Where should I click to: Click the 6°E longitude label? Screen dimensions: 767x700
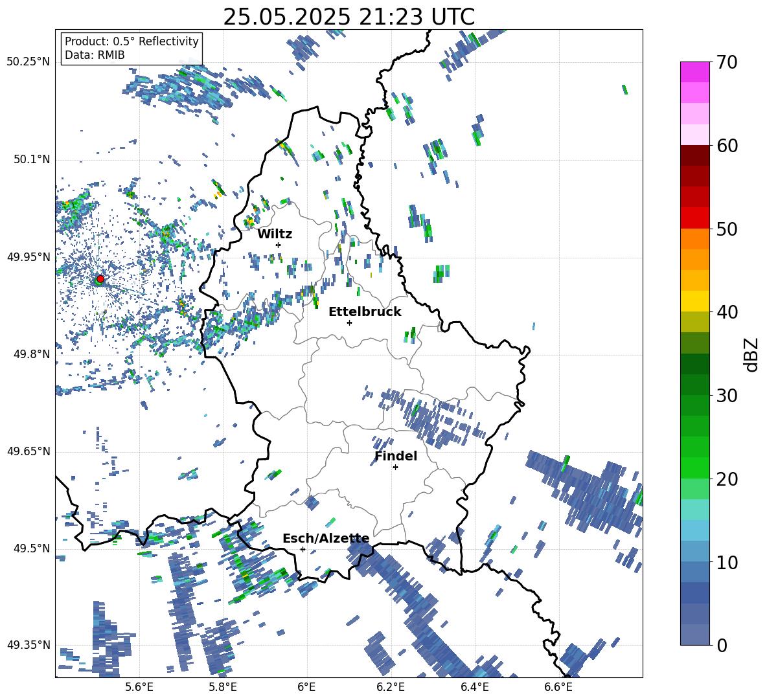(306, 687)
